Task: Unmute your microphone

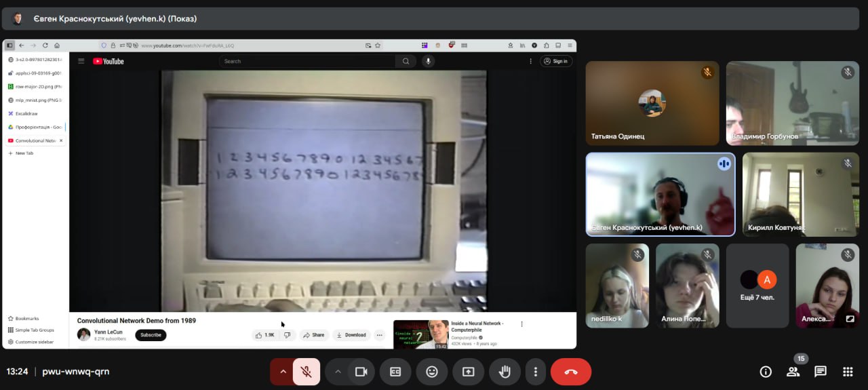Action: (307, 372)
